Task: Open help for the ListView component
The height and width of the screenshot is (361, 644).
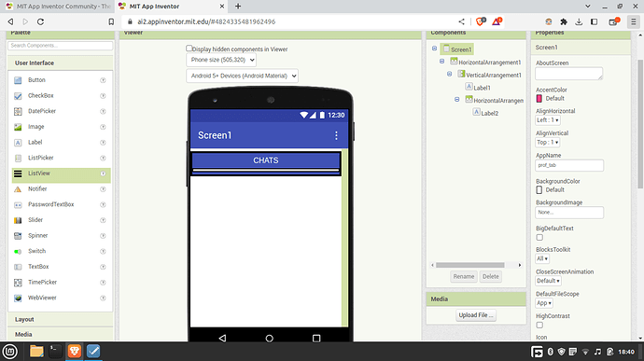Action: pos(103,174)
